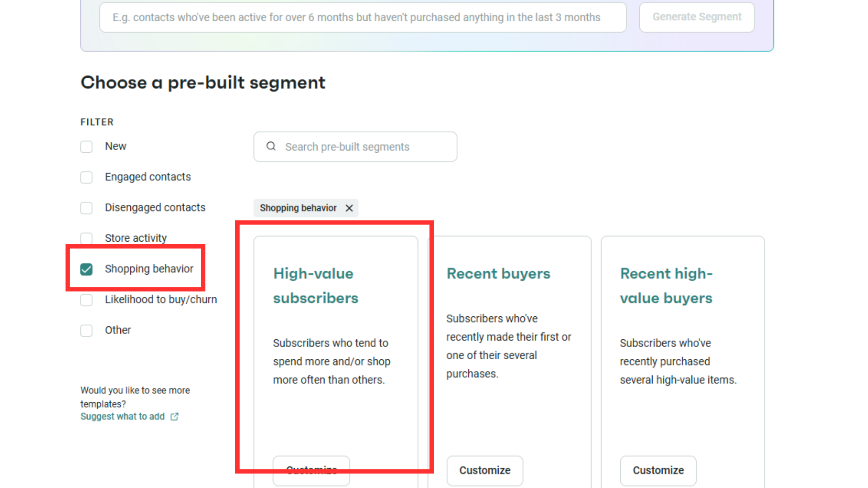Remove the Shopping behavior filter chip
This screenshot has height=488, width=868.
(x=349, y=208)
